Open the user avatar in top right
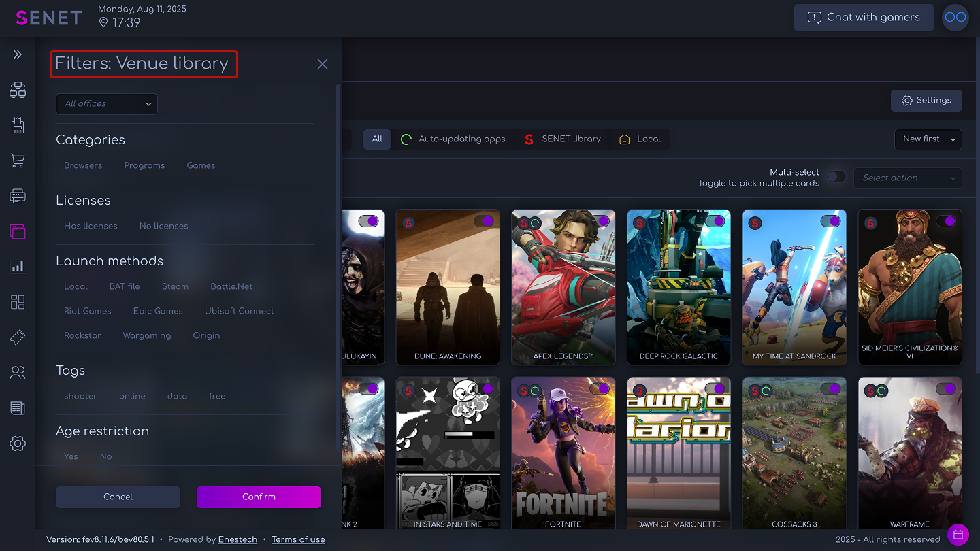980x551 pixels. pos(955,18)
